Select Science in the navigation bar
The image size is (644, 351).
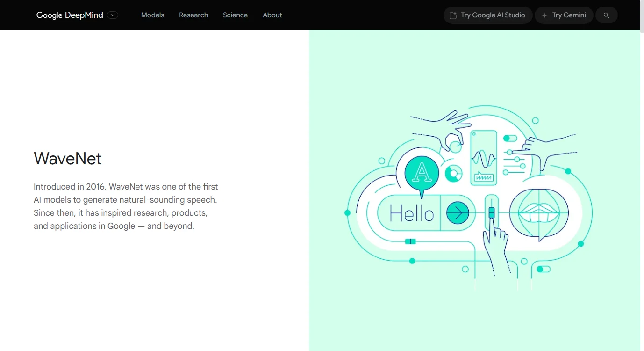tap(235, 15)
